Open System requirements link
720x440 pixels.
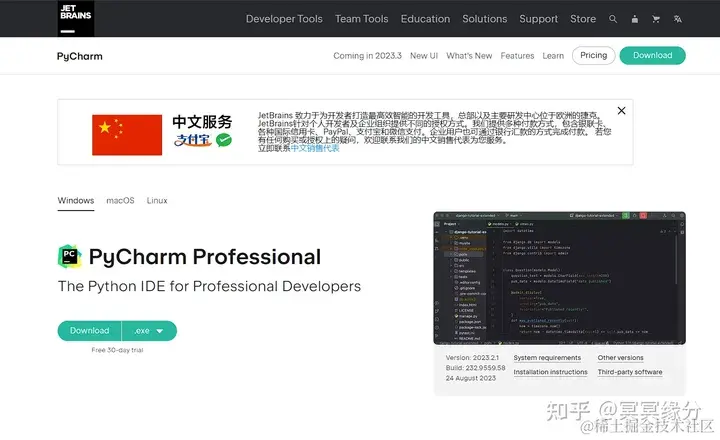[x=547, y=358]
